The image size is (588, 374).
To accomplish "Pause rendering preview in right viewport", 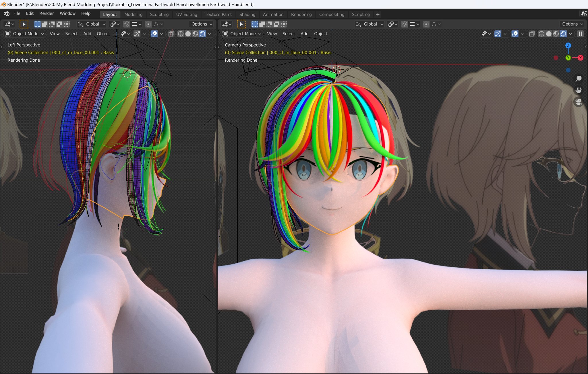I will pyautogui.click(x=580, y=34).
